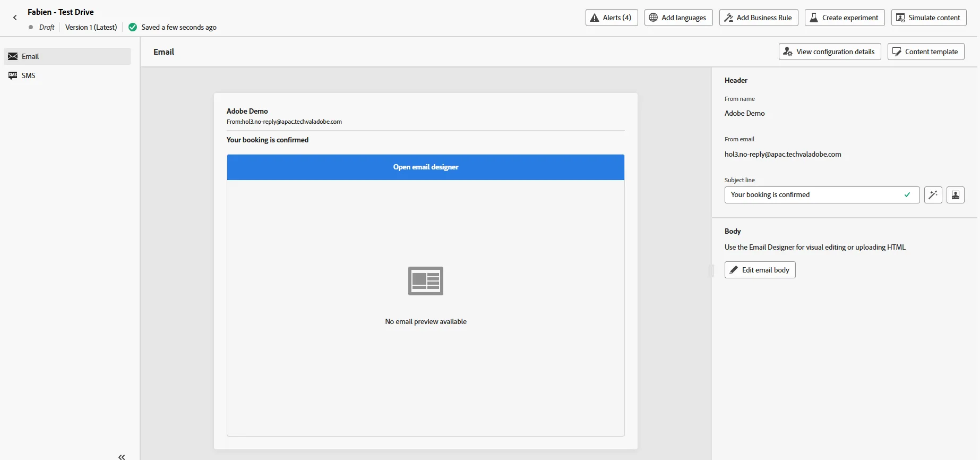980x460 pixels.
Task: Click the From address line in email preview
Action: pos(284,122)
